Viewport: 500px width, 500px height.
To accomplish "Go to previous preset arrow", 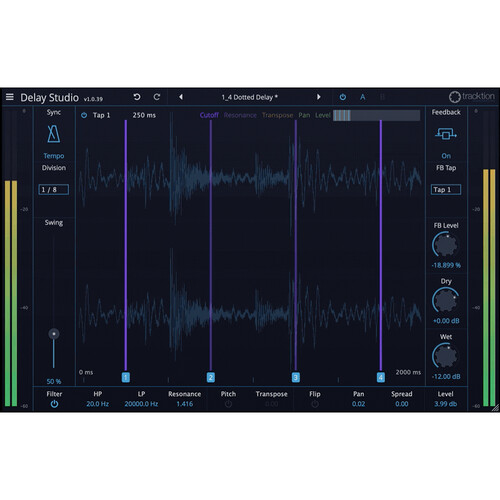I will [x=181, y=97].
